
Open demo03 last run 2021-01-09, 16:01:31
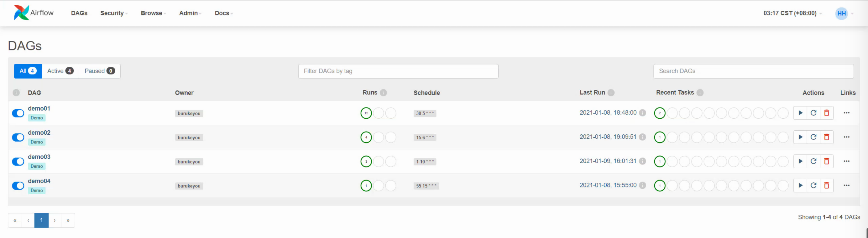[x=608, y=161]
